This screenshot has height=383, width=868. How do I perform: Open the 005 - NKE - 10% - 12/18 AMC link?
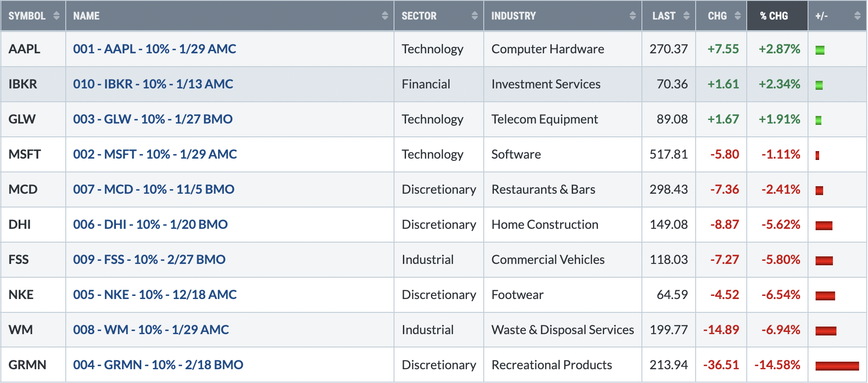tap(155, 295)
